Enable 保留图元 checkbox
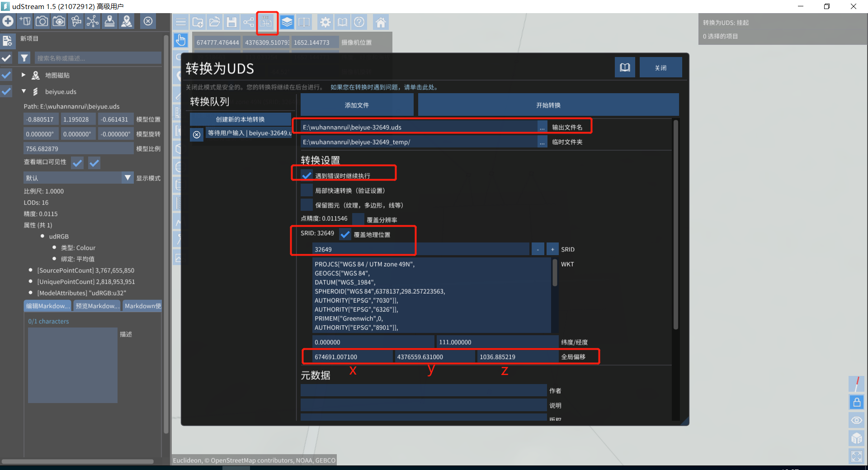The width and height of the screenshot is (868, 470). [x=307, y=205]
